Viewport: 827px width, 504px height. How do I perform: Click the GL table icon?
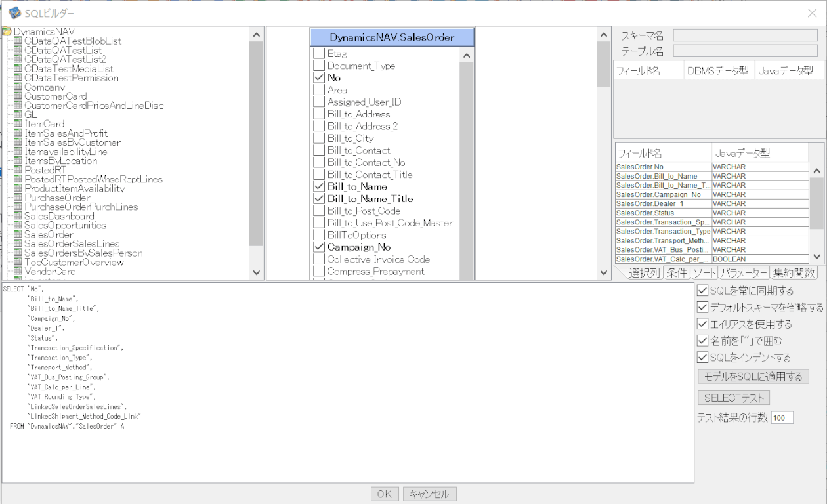tap(18, 114)
